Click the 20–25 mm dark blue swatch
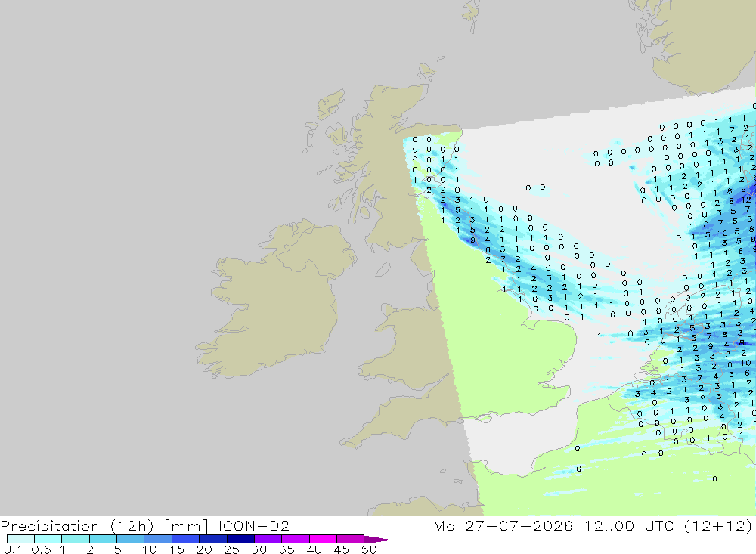Image resolution: width=756 pixels, height=554 pixels. pyautogui.click(x=213, y=539)
